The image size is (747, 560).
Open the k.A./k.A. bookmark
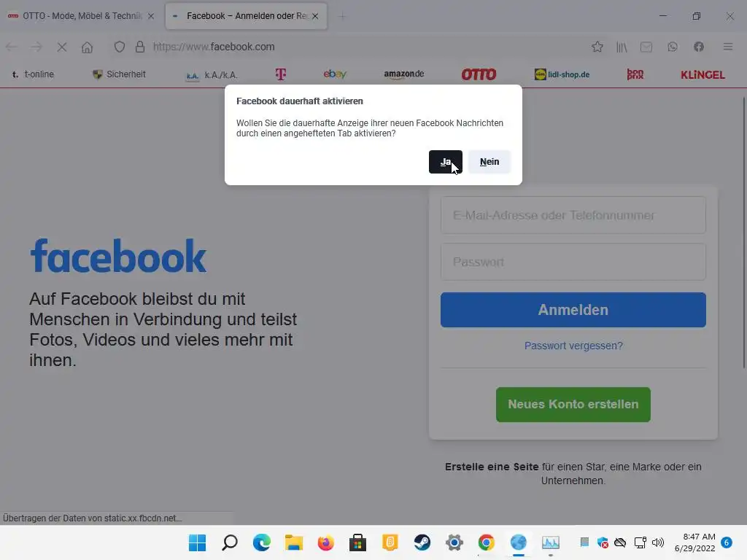tap(212, 75)
